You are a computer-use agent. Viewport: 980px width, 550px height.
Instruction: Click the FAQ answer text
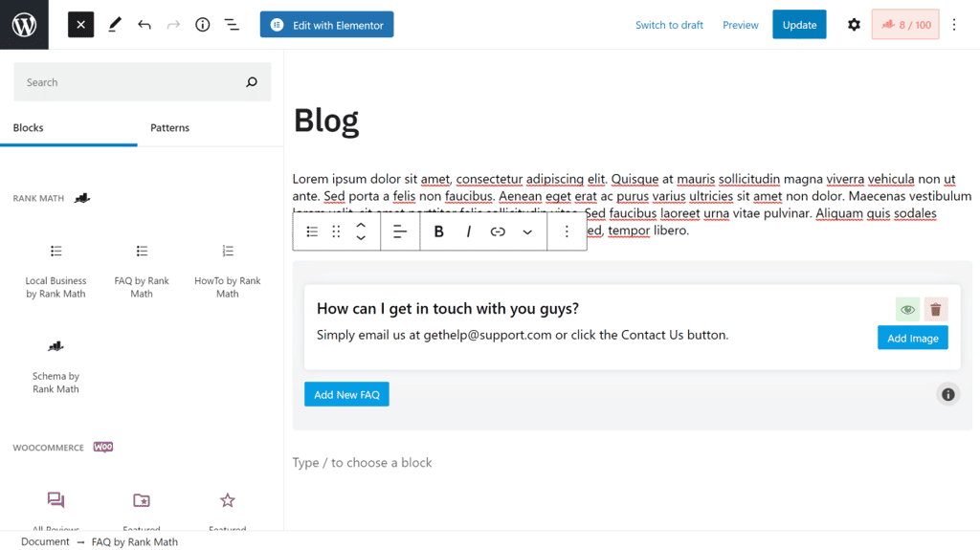(523, 335)
